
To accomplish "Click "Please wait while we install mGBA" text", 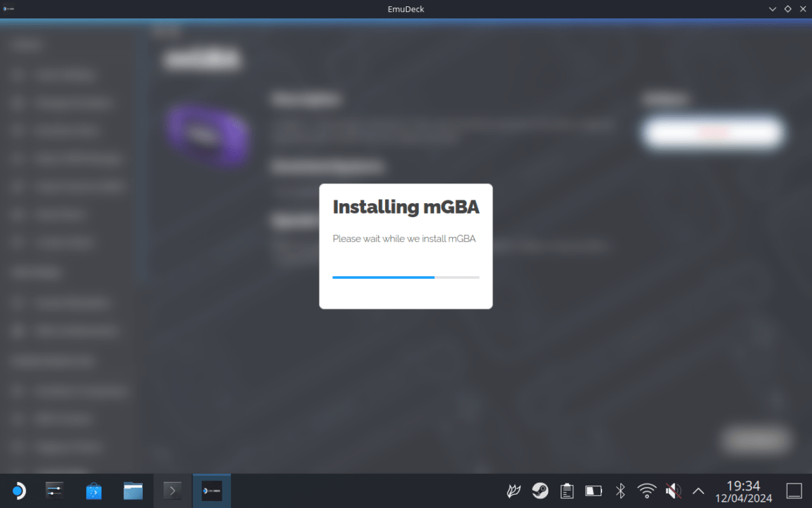I will 404,238.
